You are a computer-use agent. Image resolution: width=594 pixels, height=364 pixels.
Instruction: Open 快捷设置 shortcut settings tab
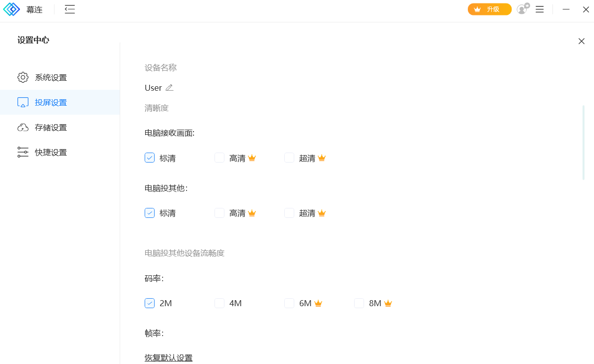60,152
